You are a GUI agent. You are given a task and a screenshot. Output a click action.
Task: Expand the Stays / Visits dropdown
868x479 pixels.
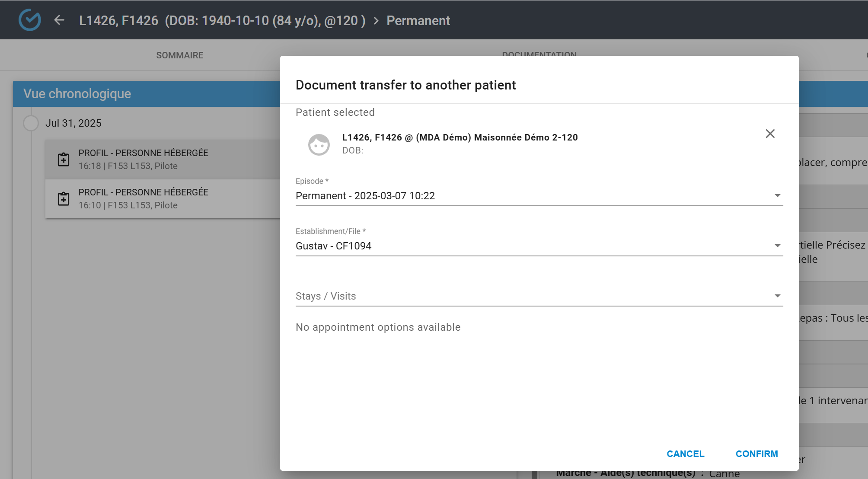tap(777, 296)
